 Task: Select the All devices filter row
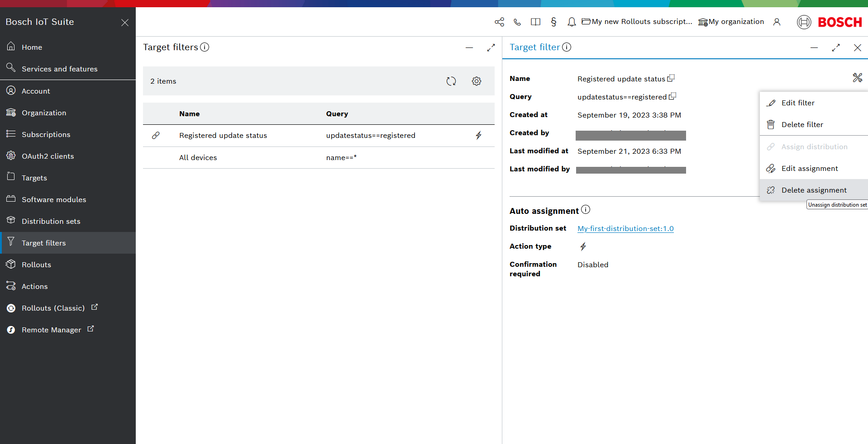coord(198,158)
